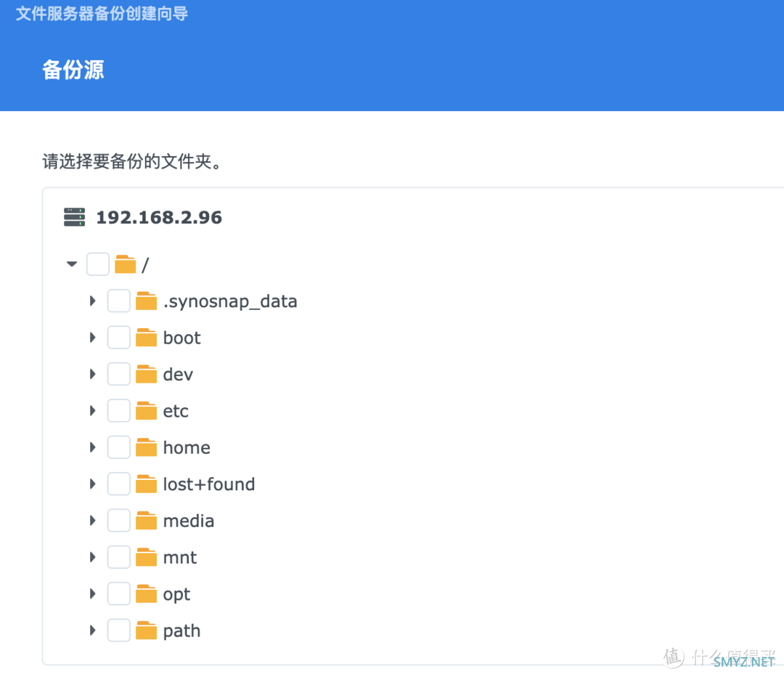This screenshot has width=784, height=676.
Task: Click the dev folder icon
Action: click(146, 374)
